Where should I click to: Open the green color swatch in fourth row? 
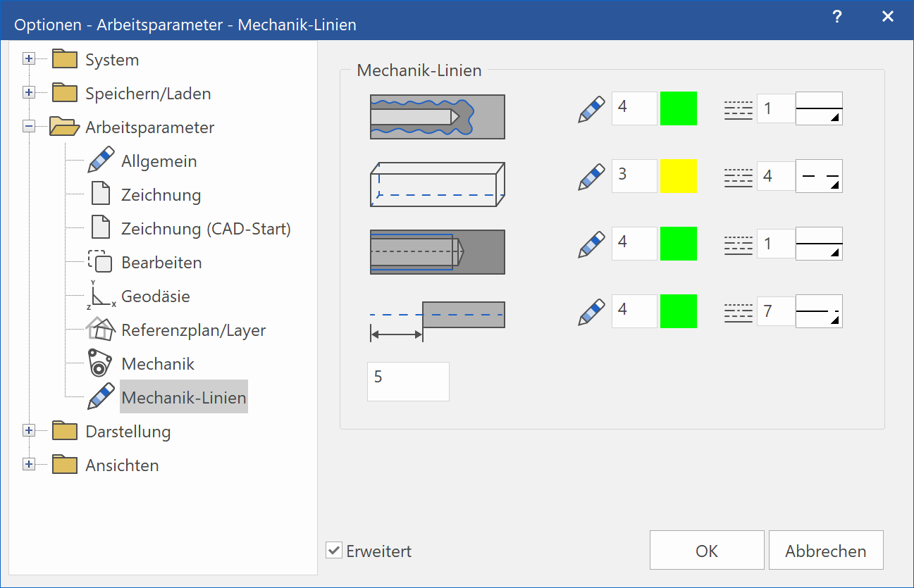(679, 311)
